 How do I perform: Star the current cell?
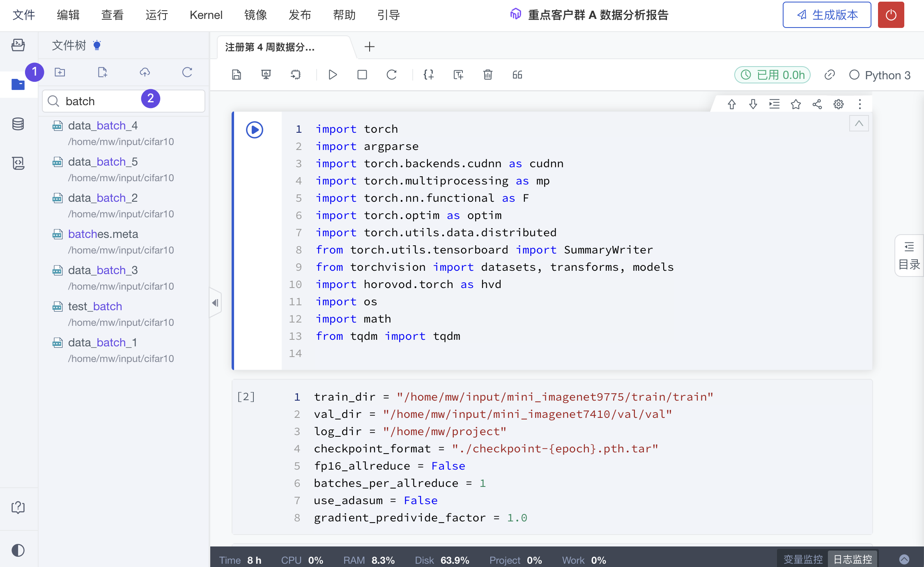click(796, 104)
